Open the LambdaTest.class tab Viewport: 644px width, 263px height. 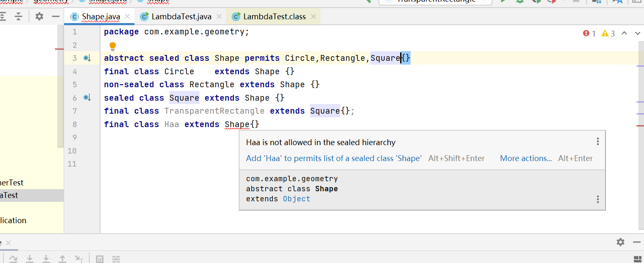tap(274, 17)
